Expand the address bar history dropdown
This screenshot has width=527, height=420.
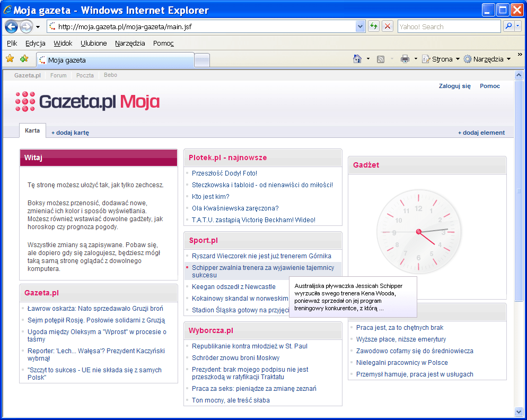pos(361,27)
